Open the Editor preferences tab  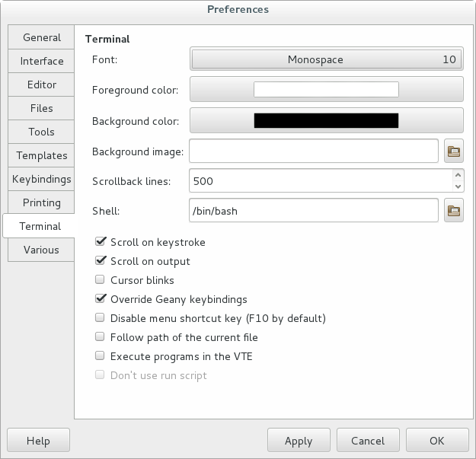coord(42,84)
